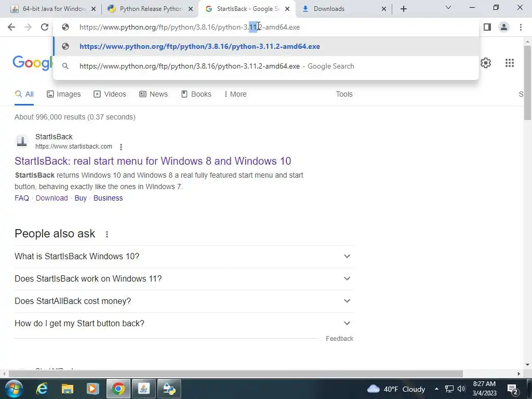Close the Downloads tab
This screenshot has width=532, height=399.
tap(384, 9)
